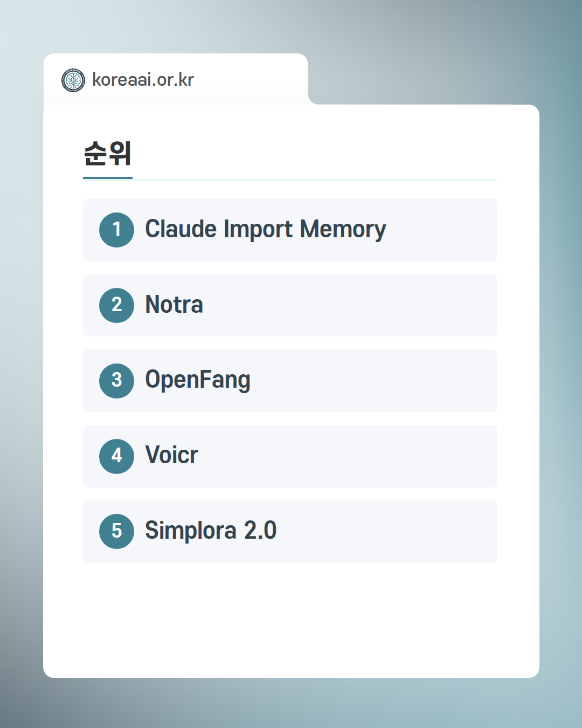582x728 pixels.
Task: Click blank white area below the list
Action: (291, 620)
